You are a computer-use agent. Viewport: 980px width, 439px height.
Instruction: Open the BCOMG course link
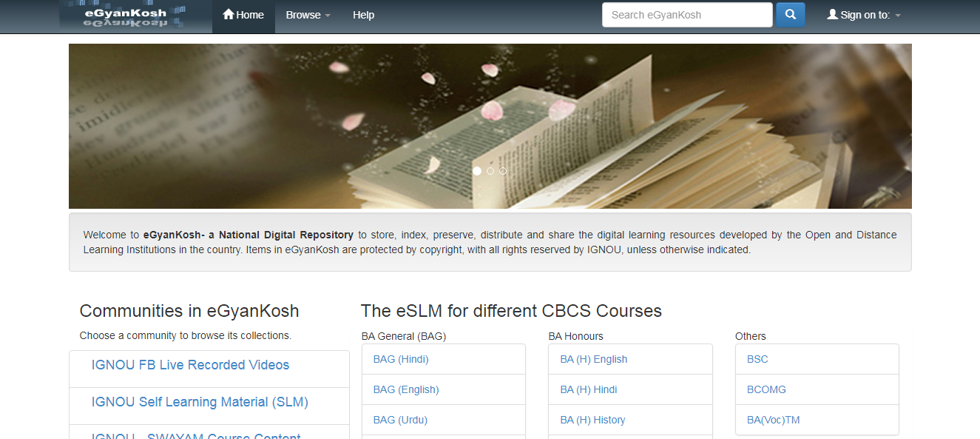click(766, 389)
